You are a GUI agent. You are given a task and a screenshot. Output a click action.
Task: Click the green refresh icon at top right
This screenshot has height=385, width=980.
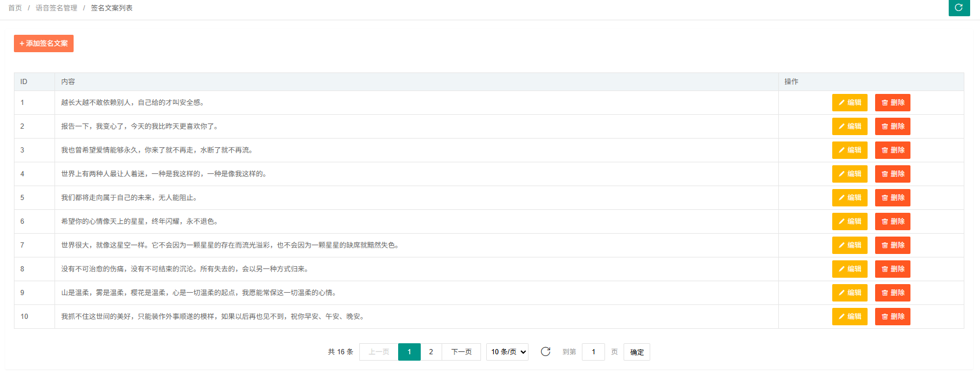959,8
